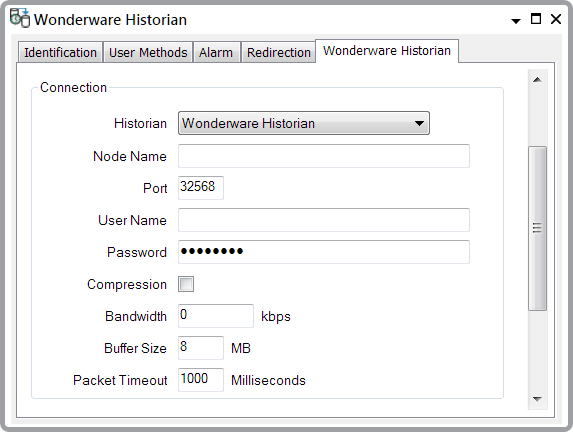Click the Port field showing 32568
Screen dimensions: 573x432
(201, 188)
